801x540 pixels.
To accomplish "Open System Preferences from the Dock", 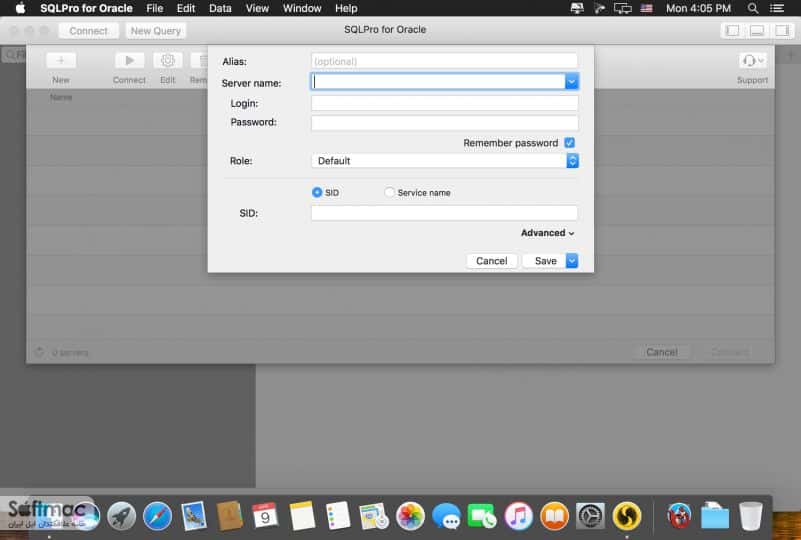I will point(591,516).
